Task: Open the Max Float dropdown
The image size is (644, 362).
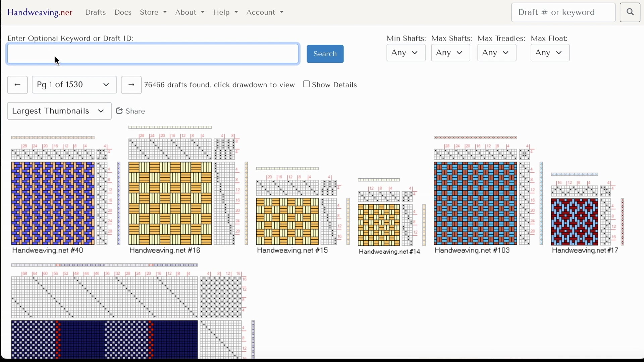Action: tap(549, 53)
